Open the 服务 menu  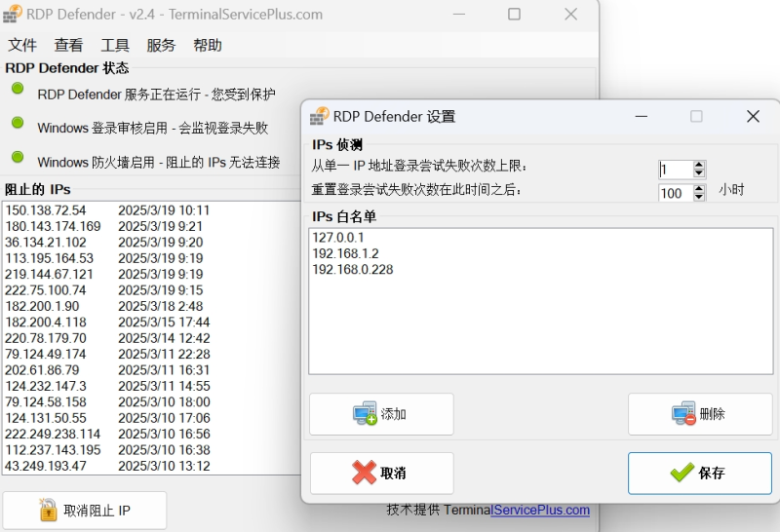pyautogui.click(x=161, y=45)
